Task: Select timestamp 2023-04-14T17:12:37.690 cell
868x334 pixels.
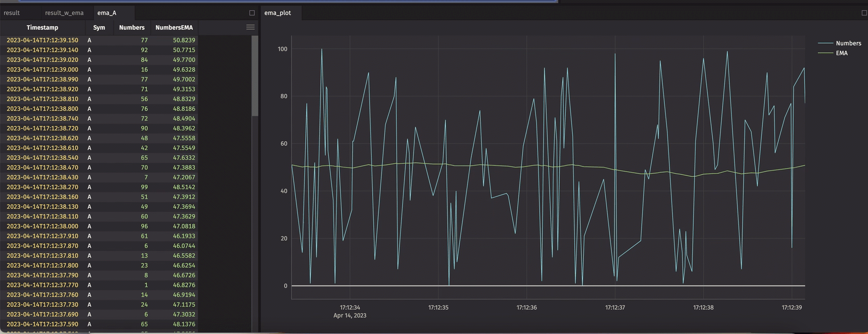Action: click(x=42, y=314)
